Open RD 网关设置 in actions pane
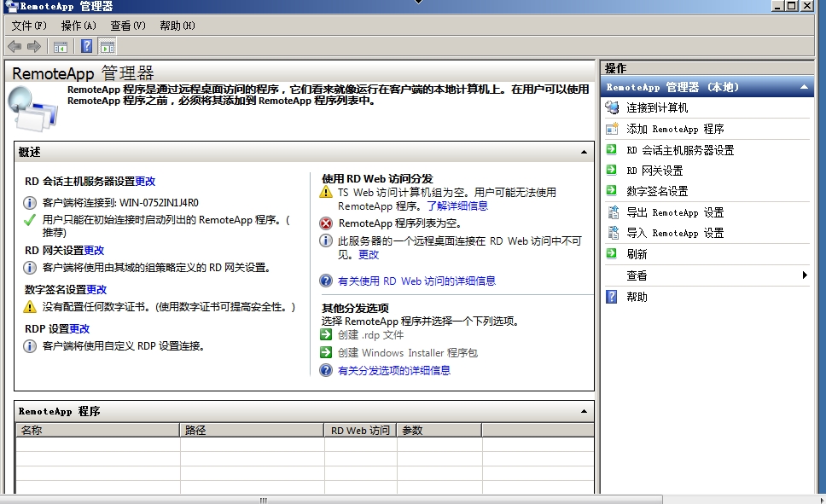 point(654,171)
